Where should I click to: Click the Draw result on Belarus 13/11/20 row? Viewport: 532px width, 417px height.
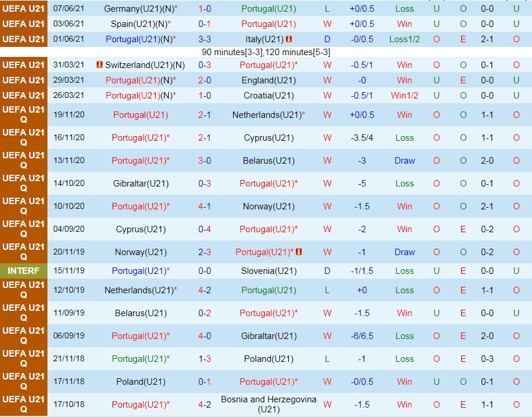[x=404, y=161]
